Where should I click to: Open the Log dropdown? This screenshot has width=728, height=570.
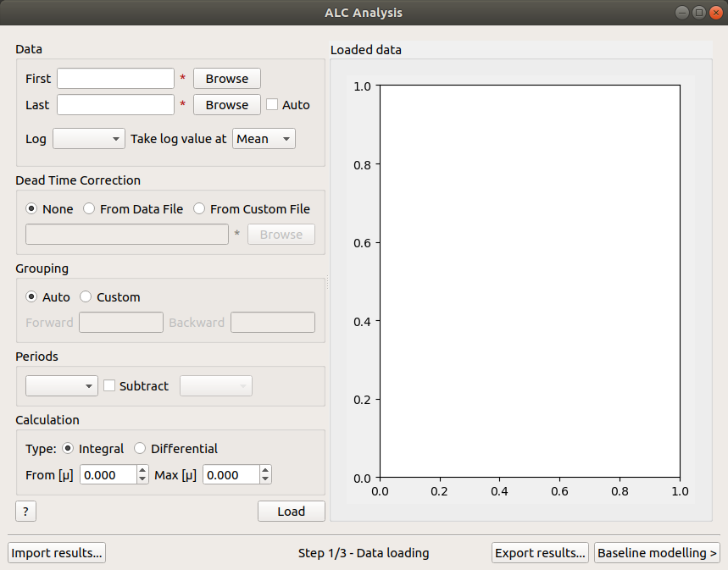(x=88, y=139)
